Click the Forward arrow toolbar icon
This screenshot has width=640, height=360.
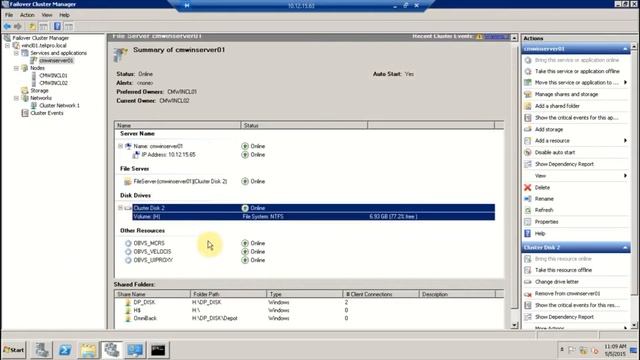pos(18,27)
